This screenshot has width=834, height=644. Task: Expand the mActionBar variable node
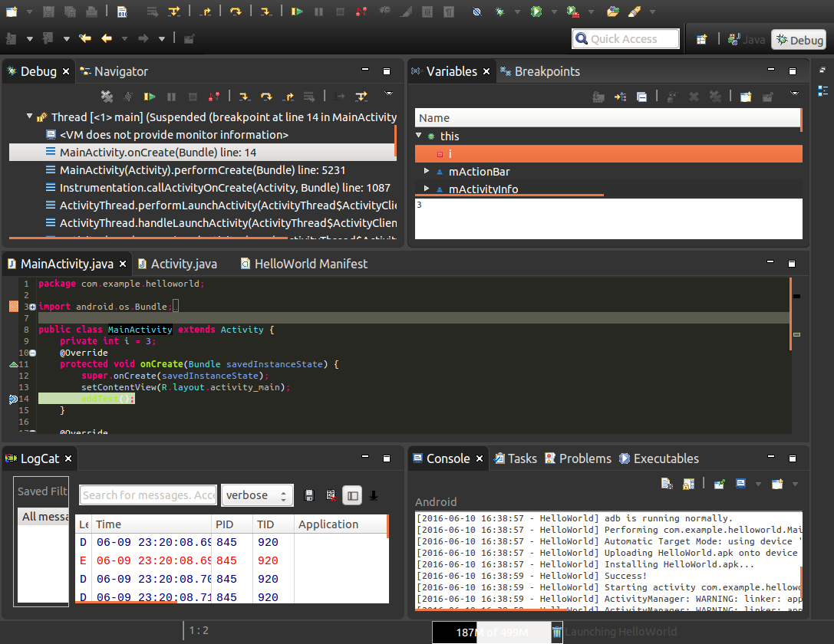(427, 172)
